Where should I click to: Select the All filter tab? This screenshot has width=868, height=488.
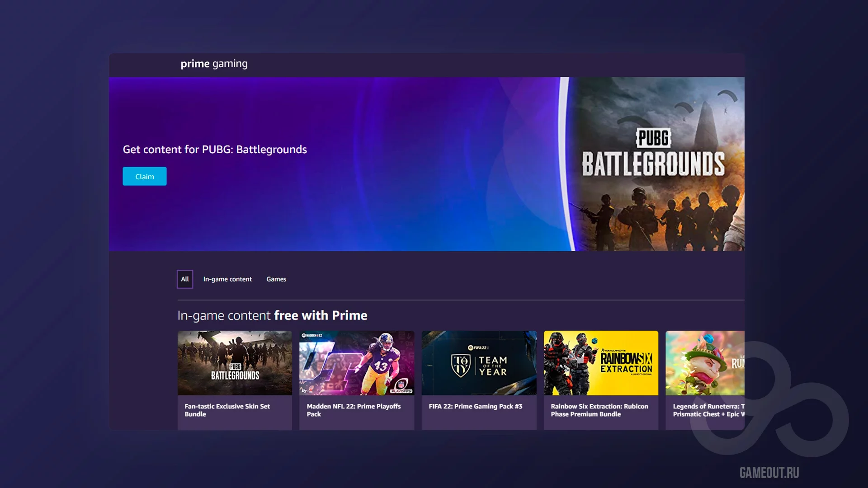tap(185, 279)
